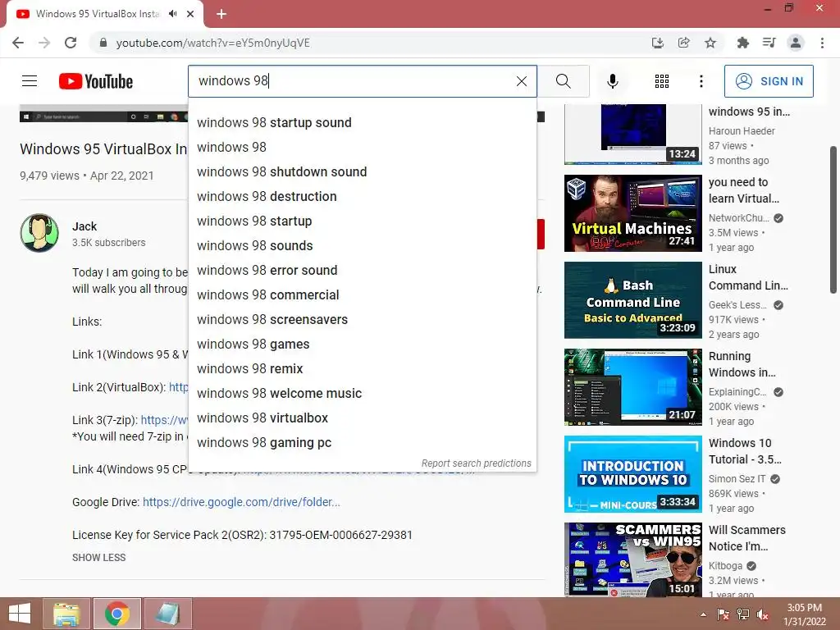Click the Action Center flag tray icon
Screen dimensions: 840x630
click(x=723, y=614)
